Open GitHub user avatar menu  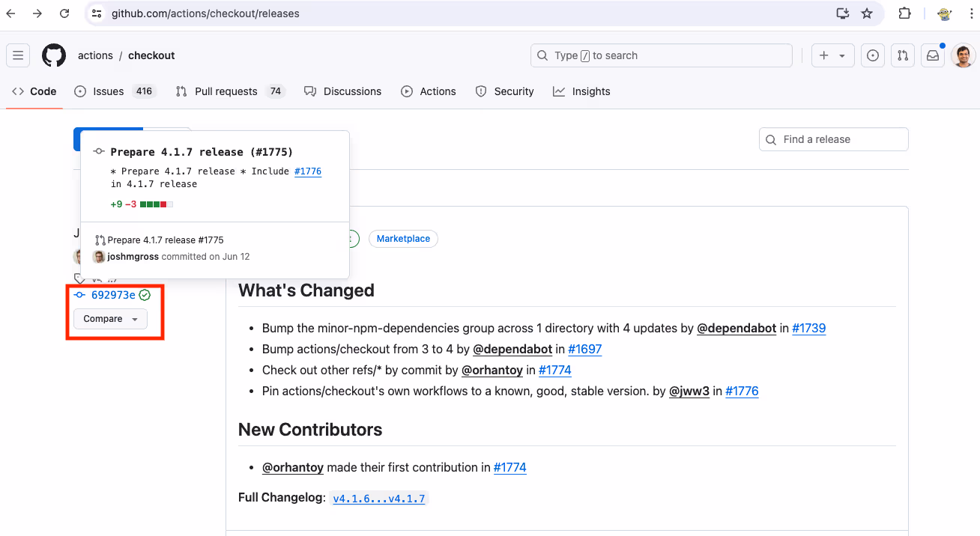(x=964, y=55)
